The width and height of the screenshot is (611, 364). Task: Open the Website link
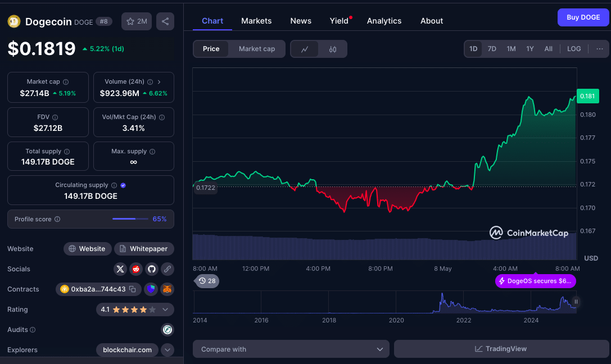pyautogui.click(x=87, y=249)
